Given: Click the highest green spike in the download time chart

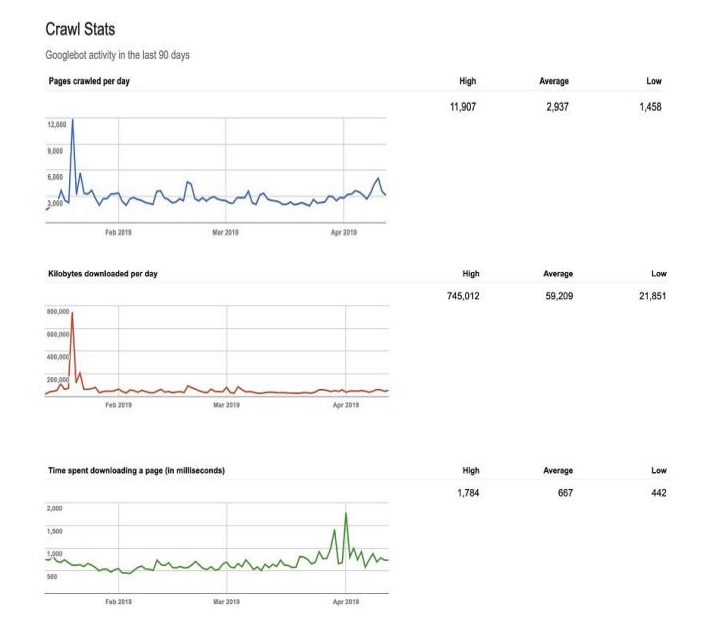Looking at the screenshot, I should point(345,515).
